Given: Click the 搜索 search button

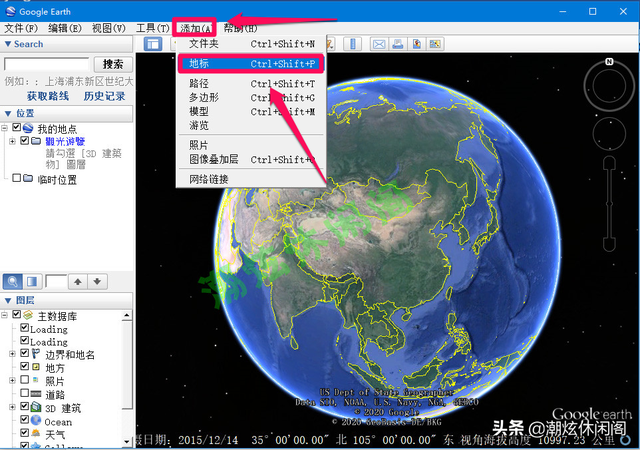Looking at the screenshot, I should coord(113,64).
